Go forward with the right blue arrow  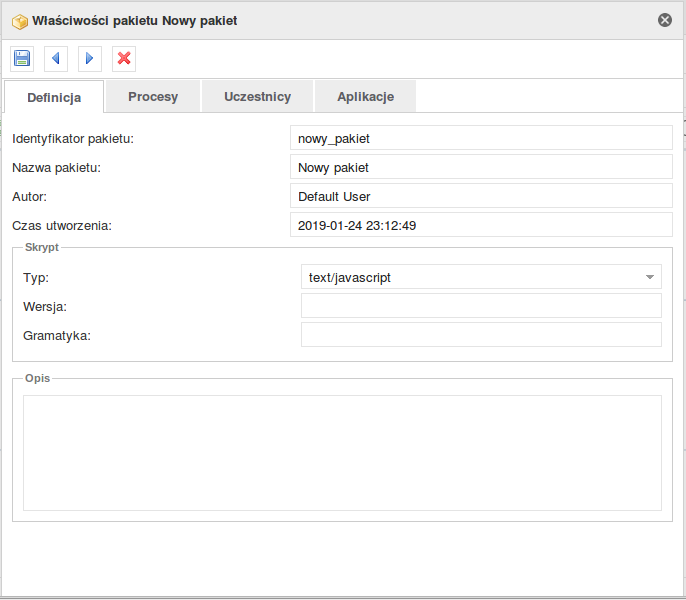(x=90, y=59)
